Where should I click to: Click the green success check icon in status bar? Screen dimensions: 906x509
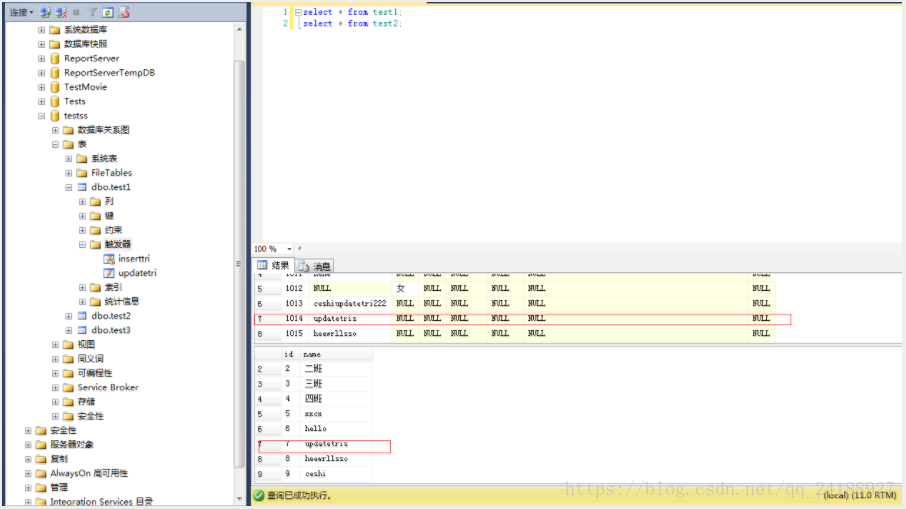click(259, 495)
